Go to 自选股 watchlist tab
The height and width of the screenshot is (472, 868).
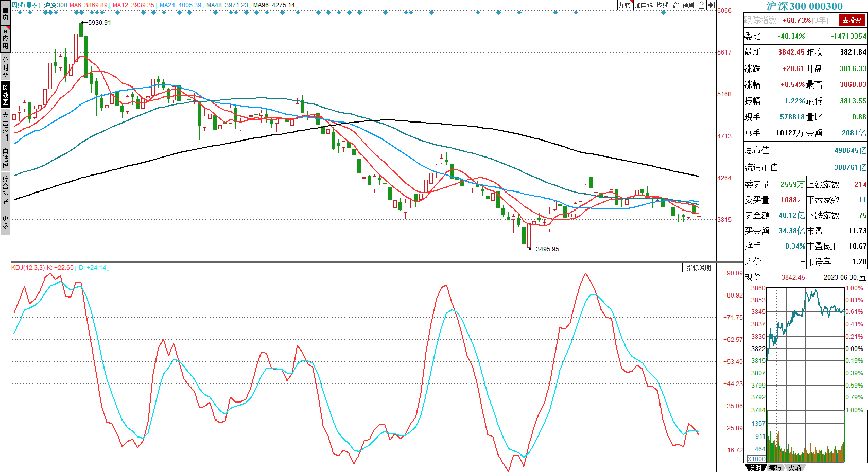coord(5,158)
